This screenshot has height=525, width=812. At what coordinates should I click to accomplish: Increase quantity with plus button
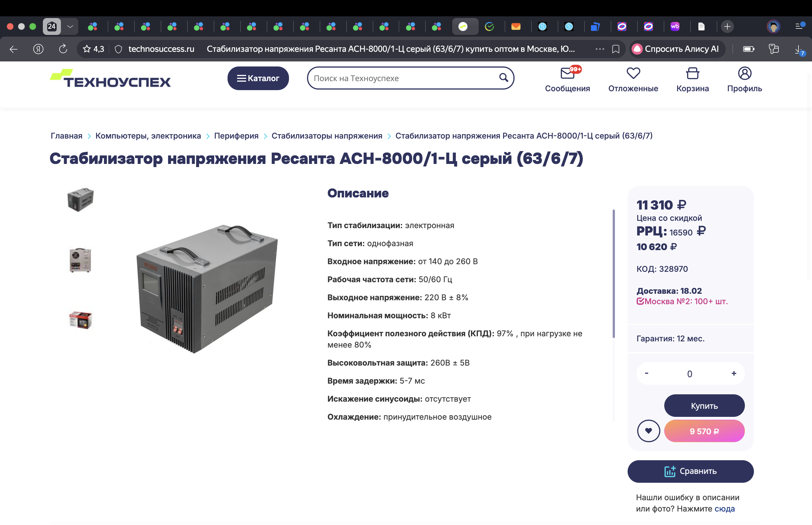click(734, 373)
